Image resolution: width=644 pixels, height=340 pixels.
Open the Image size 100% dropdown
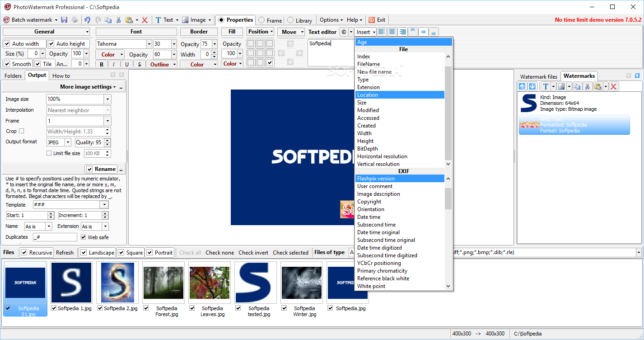[107, 99]
